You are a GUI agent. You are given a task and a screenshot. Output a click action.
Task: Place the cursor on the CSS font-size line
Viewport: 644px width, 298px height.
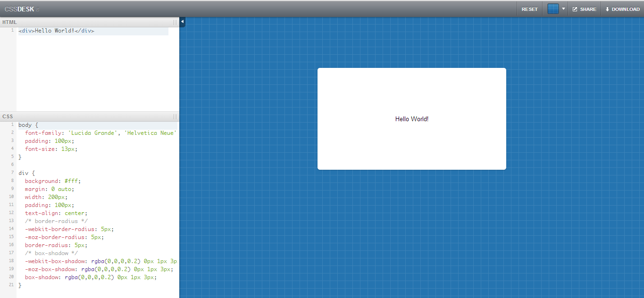tap(51, 149)
